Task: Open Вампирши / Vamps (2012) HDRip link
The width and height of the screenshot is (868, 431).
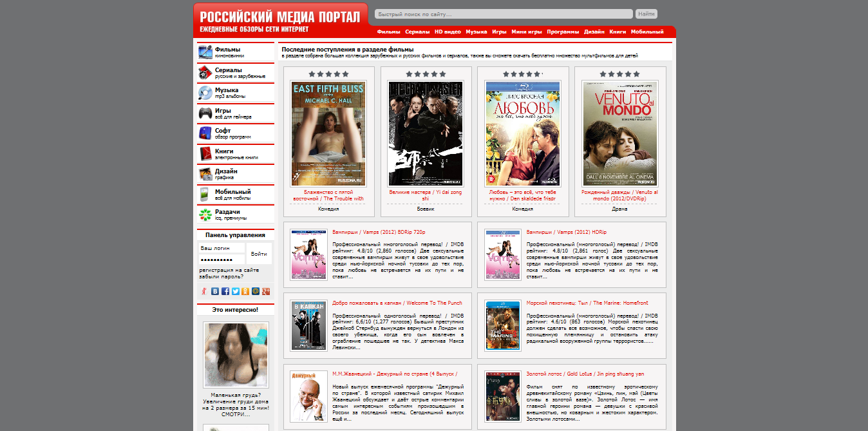Action: click(567, 232)
